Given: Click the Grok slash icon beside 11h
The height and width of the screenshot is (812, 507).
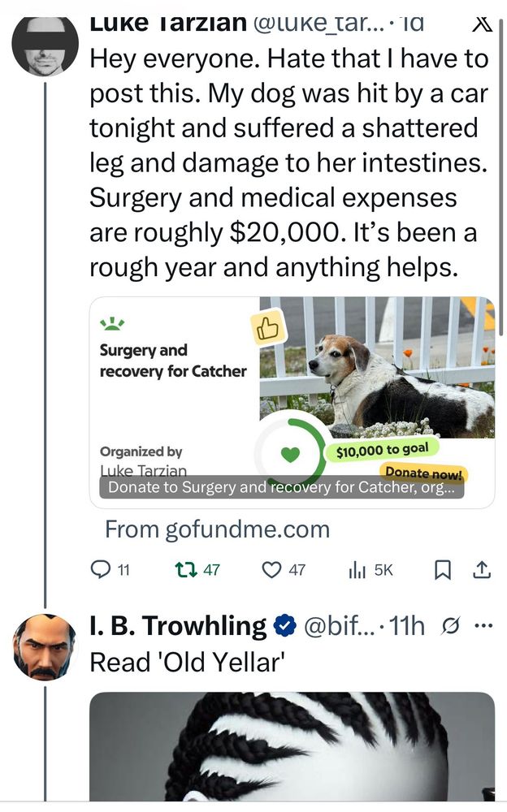Looking at the screenshot, I should pyautogui.click(x=453, y=626).
